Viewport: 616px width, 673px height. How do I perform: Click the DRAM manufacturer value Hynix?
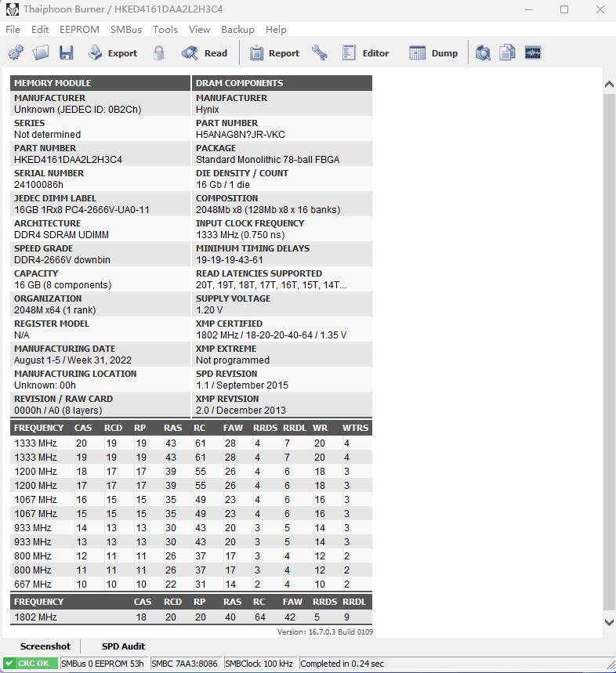coord(208,110)
